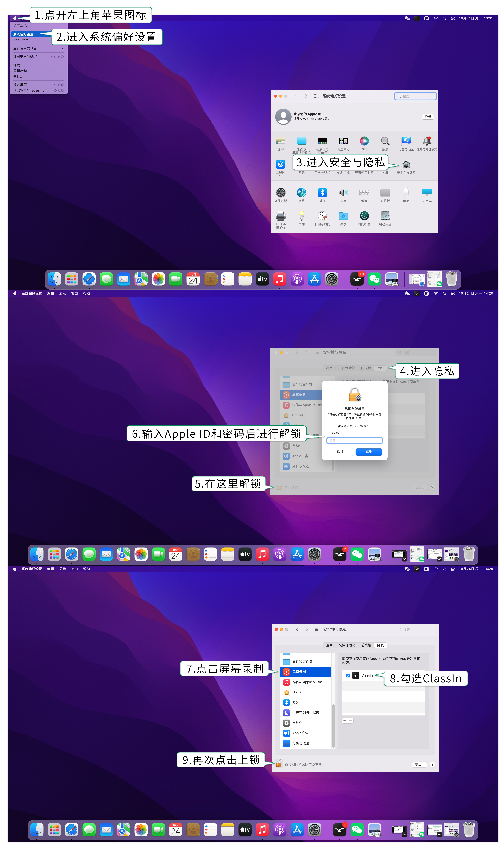The image size is (504, 852).
Task: Open 通知与专注模式 preference pane
Action: 427,144
